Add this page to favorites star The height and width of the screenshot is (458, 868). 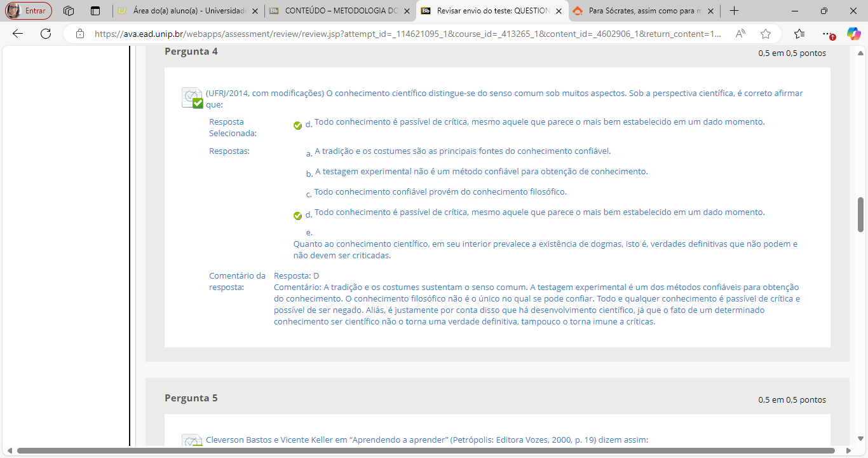(x=766, y=34)
